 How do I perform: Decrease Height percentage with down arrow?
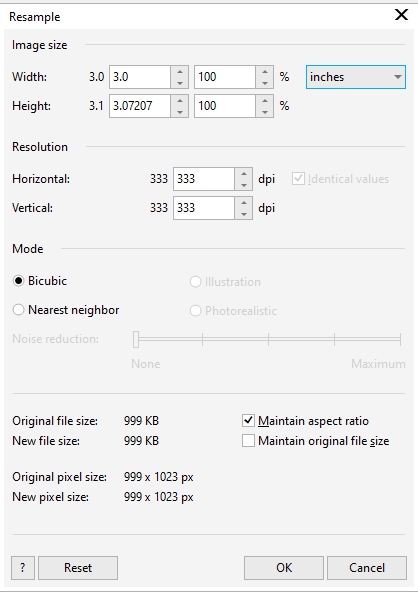click(x=265, y=112)
